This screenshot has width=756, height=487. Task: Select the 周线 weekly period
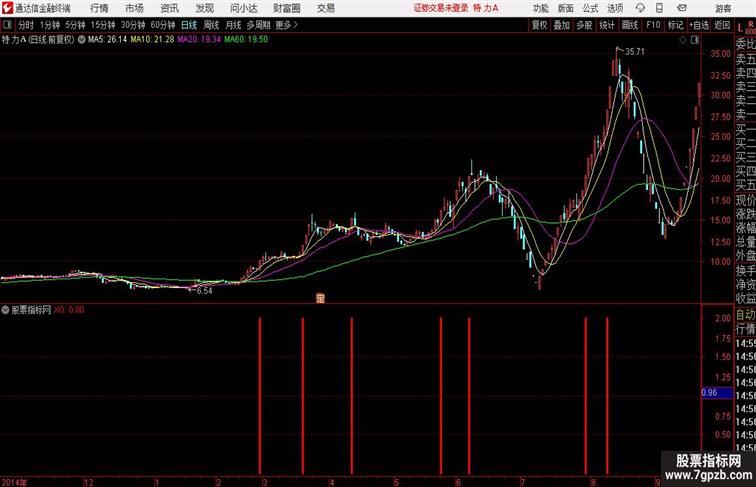point(211,25)
